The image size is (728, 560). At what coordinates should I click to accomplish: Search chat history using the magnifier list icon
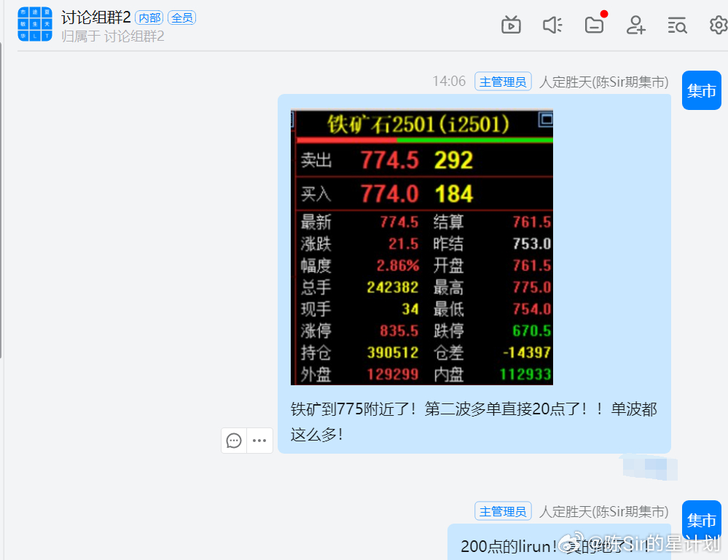pyautogui.click(x=677, y=25)
